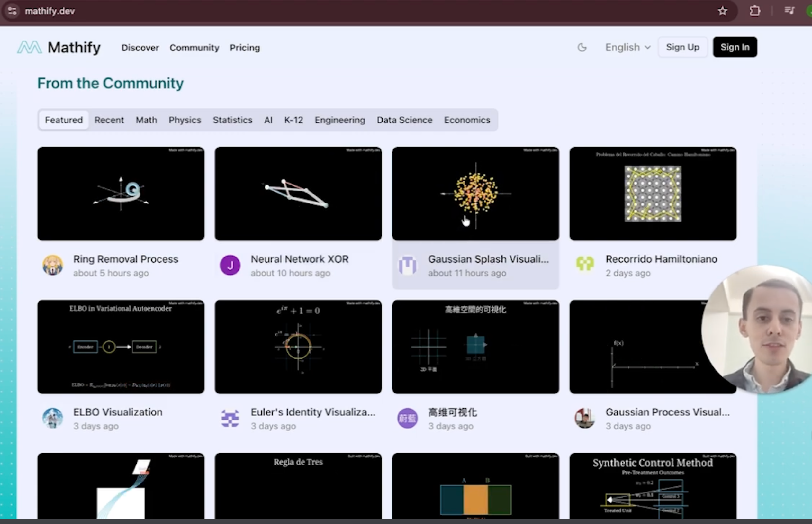
Task: Expand the English language dropdown
Action: point(627,47)
